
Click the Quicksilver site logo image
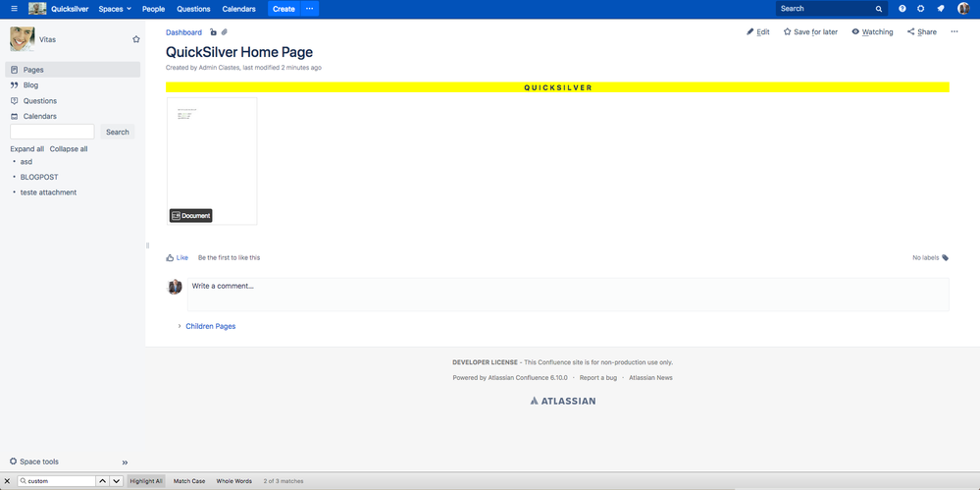pos(37,9)
